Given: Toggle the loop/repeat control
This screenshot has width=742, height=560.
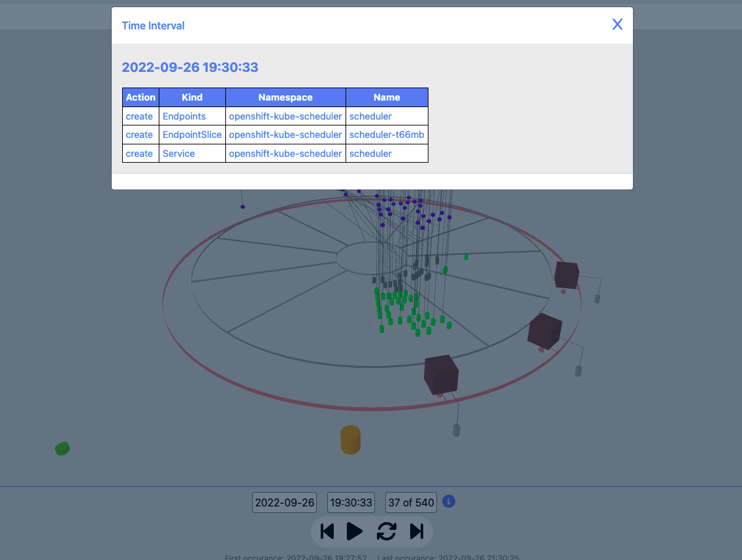Looking at the screenshot, I should click(386, 531).
